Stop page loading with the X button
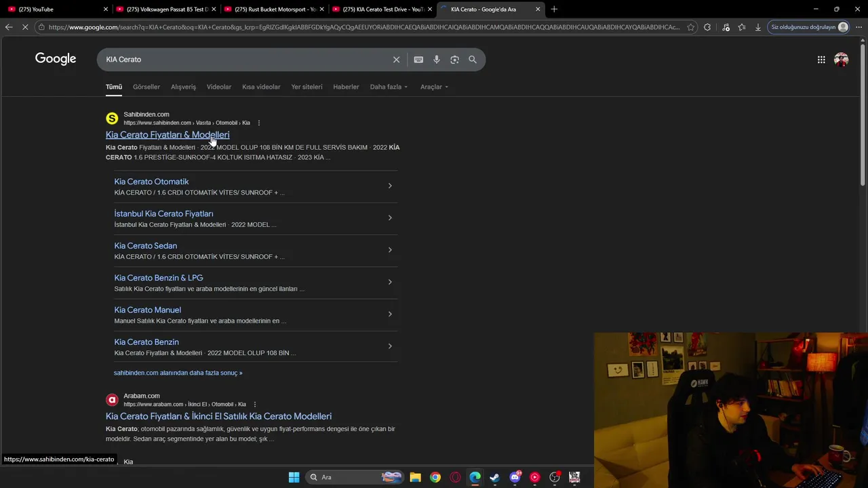 point(25,27)
